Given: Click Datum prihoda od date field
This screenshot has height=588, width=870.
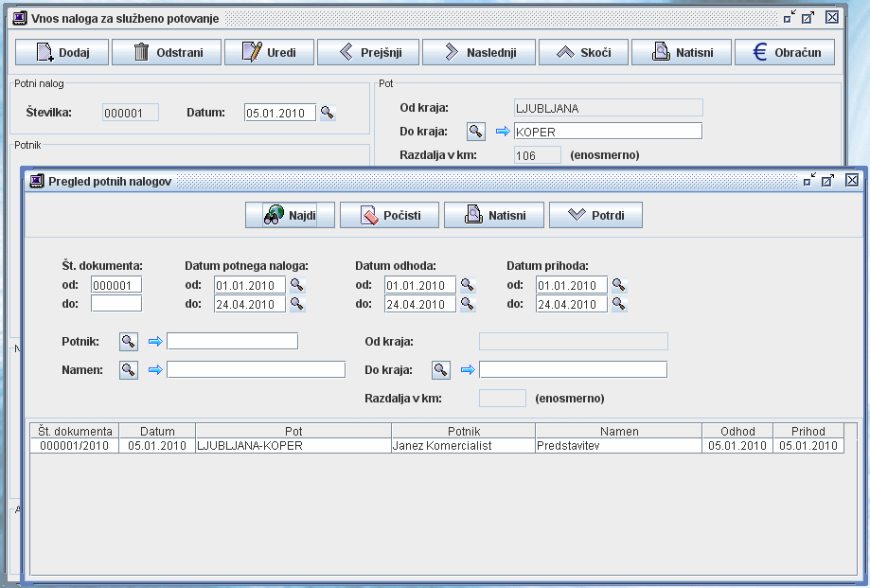Looking at the screenshot, I should coord(572,285).
